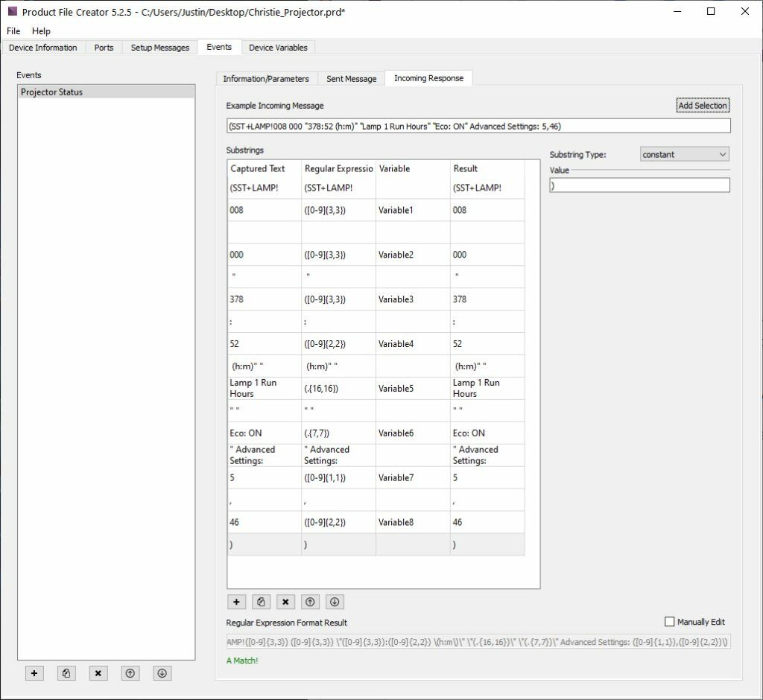Open the Information/Parameters sub-tab
This screenshot has height=700, width=763.
click(x=266, y=79)
